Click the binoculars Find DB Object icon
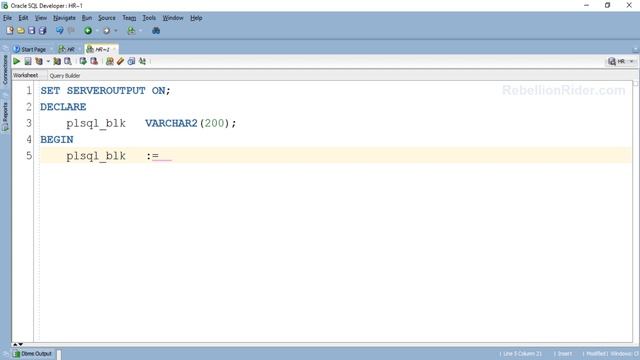 (x=156, y=31)
